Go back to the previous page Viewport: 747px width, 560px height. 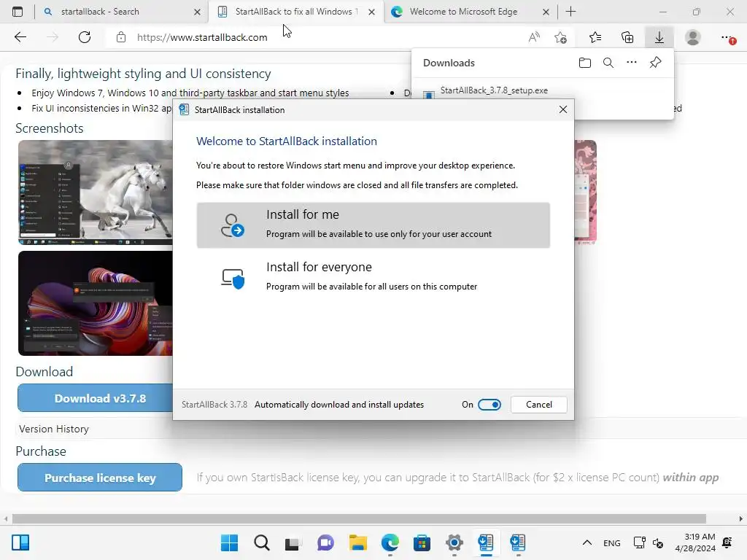[20, 37]
